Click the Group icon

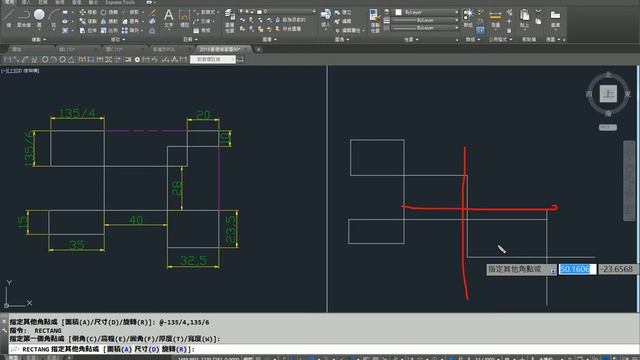[468, 17]
